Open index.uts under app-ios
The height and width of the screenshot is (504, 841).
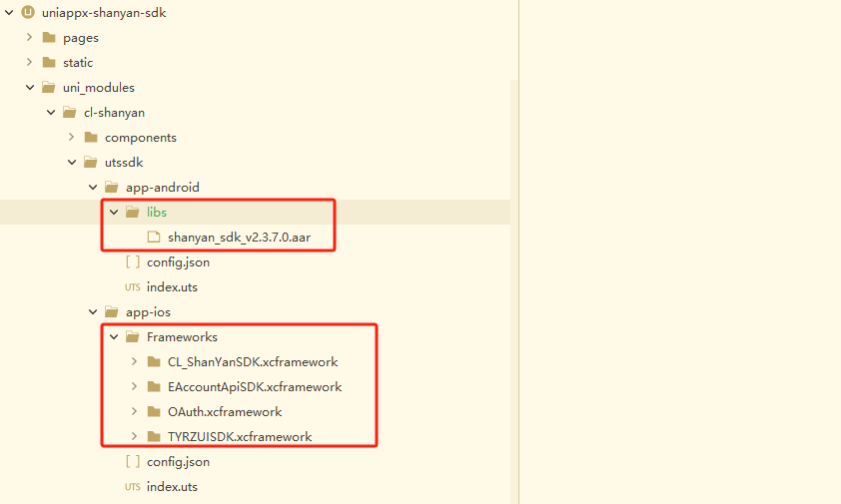coord(172,486)
